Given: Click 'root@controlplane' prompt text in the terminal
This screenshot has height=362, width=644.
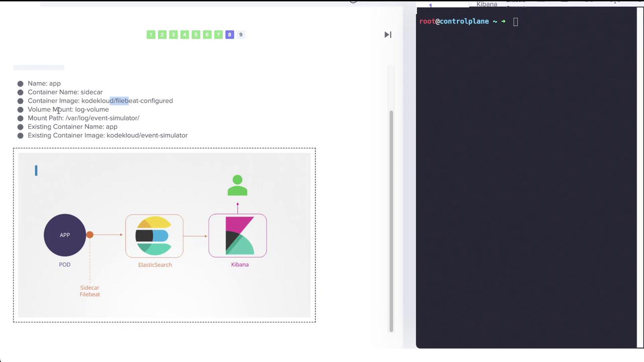Looking at the screenshot, I should point(454,22).
